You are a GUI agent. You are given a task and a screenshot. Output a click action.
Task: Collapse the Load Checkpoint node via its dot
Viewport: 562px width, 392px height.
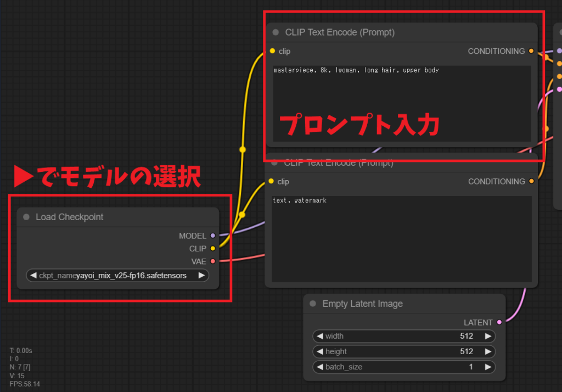[26, 217]
